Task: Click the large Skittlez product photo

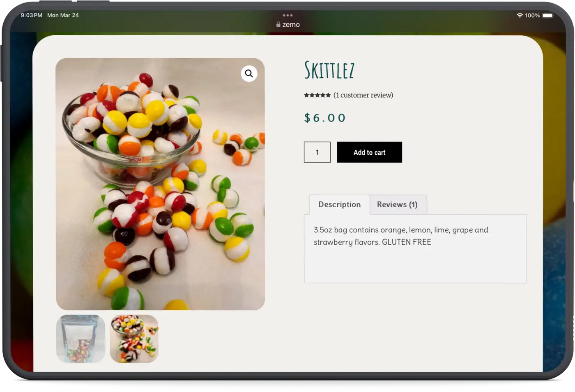Action: (160, 184)
